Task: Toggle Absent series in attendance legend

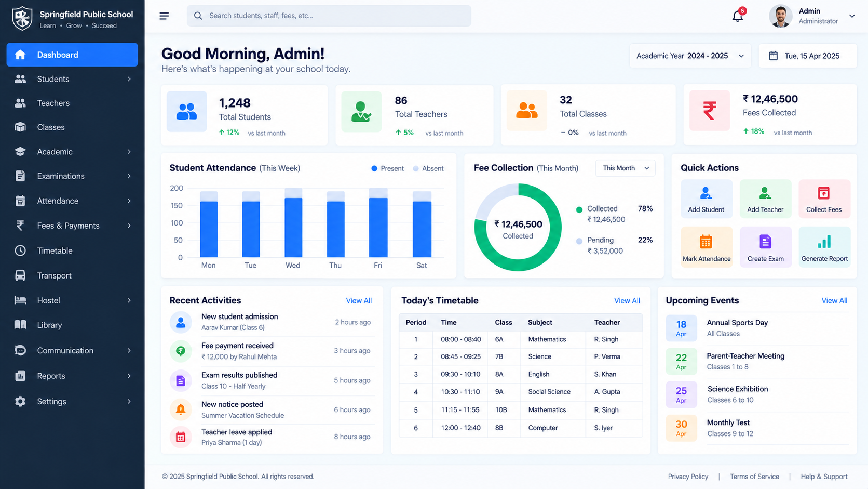Action: tap(428, 168)
